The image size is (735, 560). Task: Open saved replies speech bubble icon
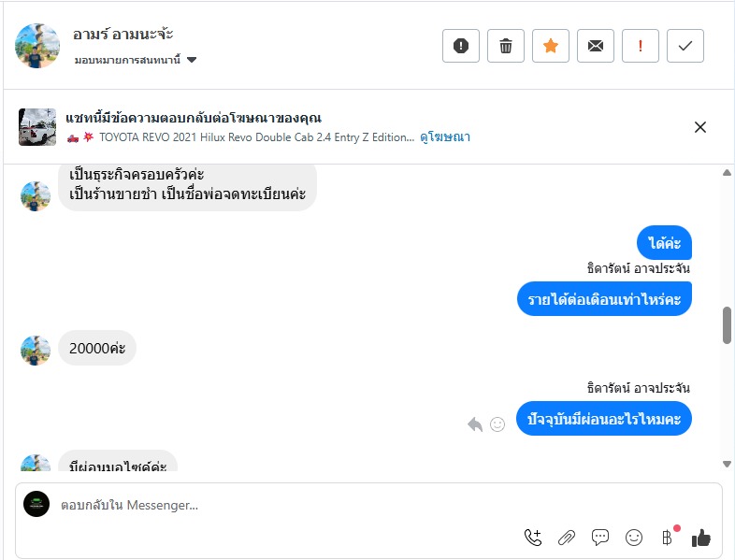[x=600, y=538]
